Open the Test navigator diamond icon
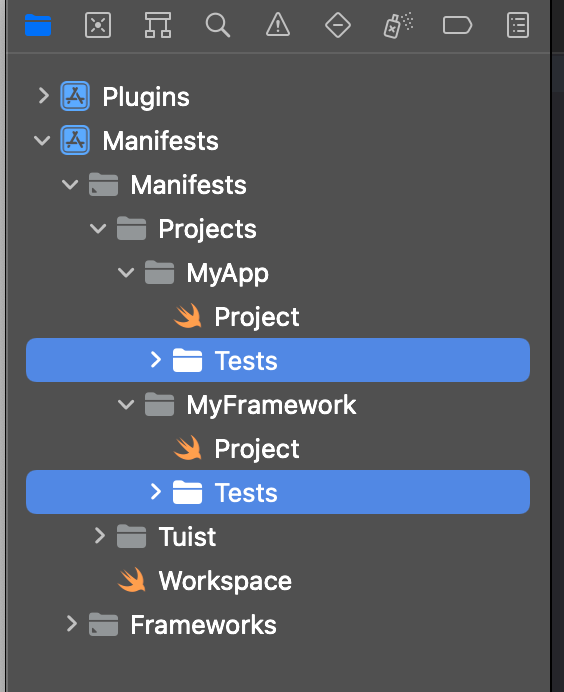 click(338, 25)
